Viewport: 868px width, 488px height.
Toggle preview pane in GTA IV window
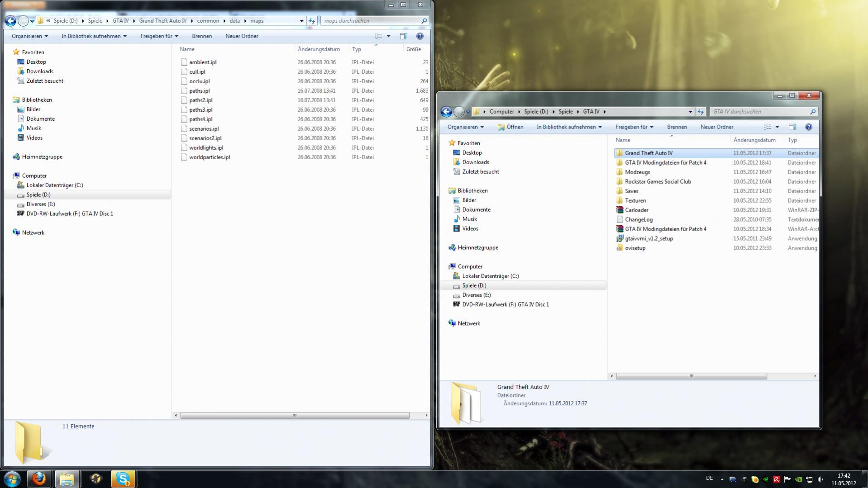pos(792,127)
